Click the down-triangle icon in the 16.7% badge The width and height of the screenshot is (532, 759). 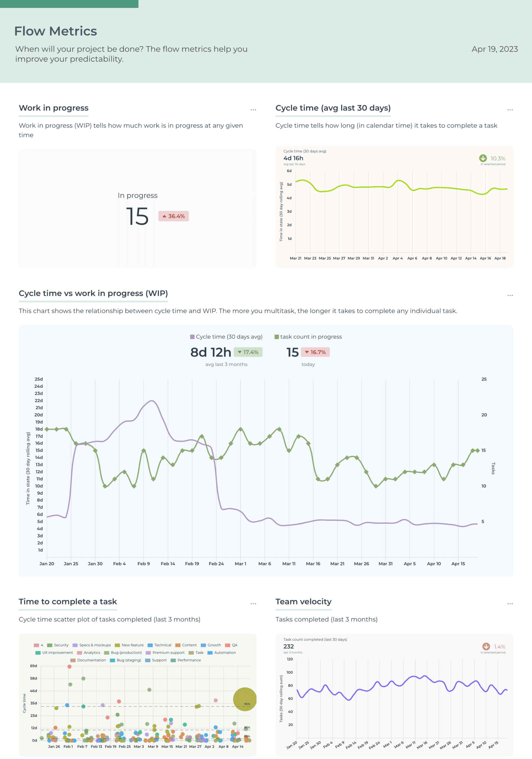[x=307, y=352]
